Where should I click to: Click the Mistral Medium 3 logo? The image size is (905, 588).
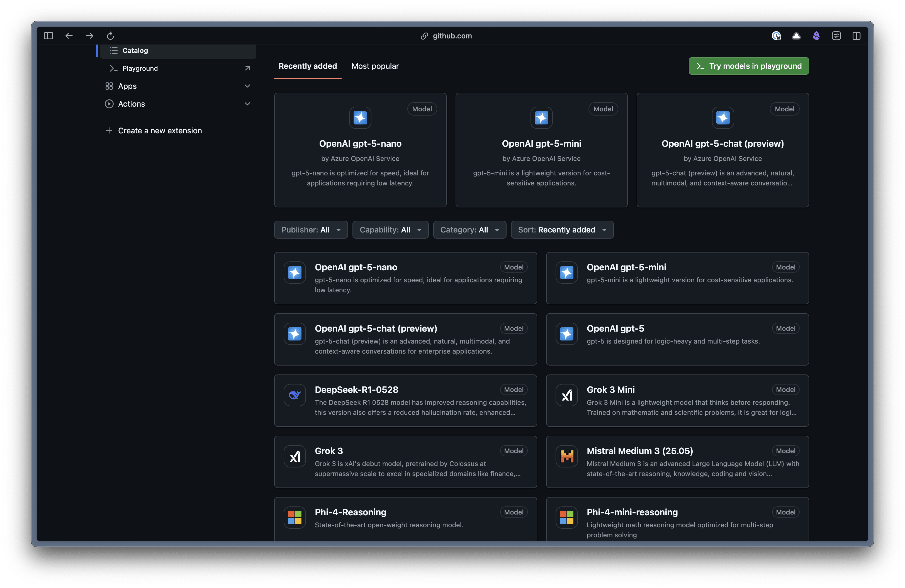point(566,456)
